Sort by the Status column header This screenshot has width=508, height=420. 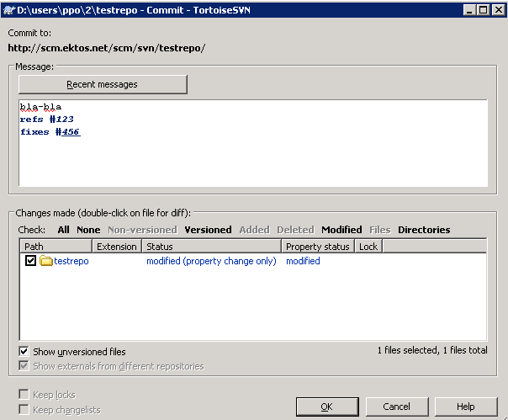(211, 246)
